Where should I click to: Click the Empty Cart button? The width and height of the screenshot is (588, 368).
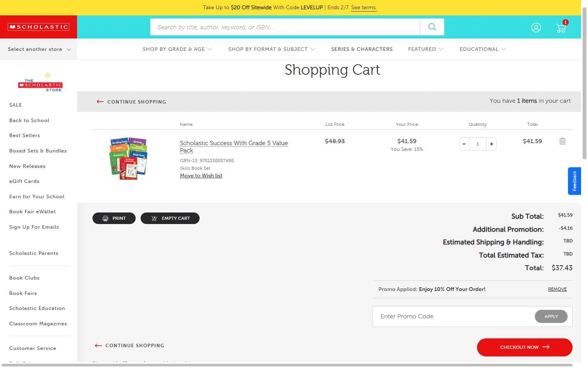coord(170,218)
